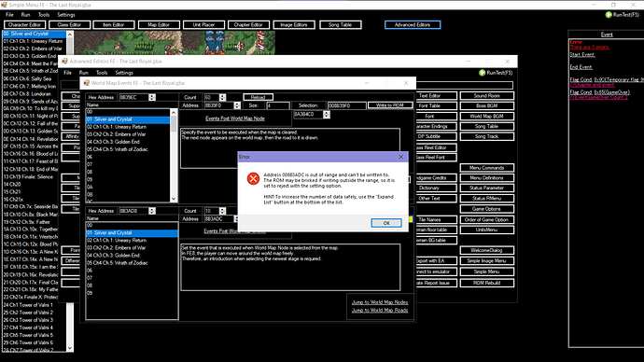Adjust the 8A3B4C0 value spinner

pyautogui.click(x=326, y=115)
